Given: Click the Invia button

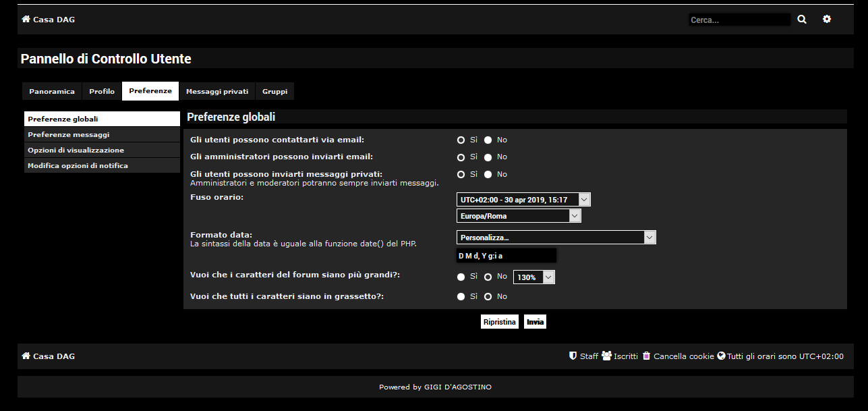Looking at the screenshot, I should click(535, 321).
